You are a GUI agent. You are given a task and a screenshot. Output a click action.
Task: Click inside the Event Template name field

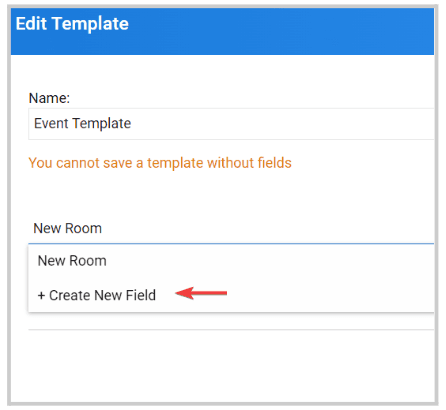pos(231,124)
